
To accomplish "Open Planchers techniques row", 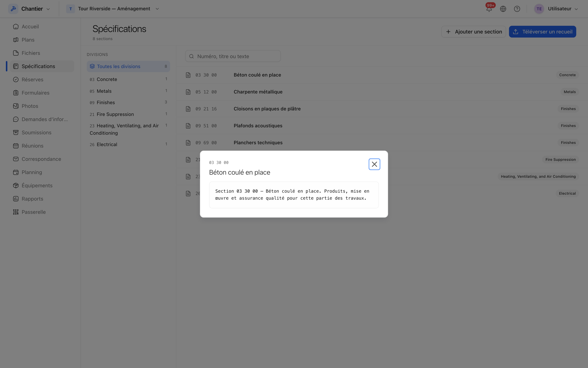I will click(382, 143).
